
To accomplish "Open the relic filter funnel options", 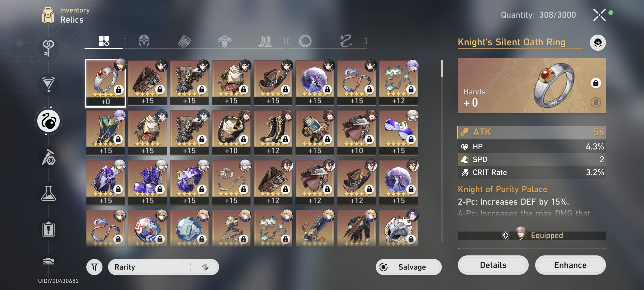I will pos(94,267).
